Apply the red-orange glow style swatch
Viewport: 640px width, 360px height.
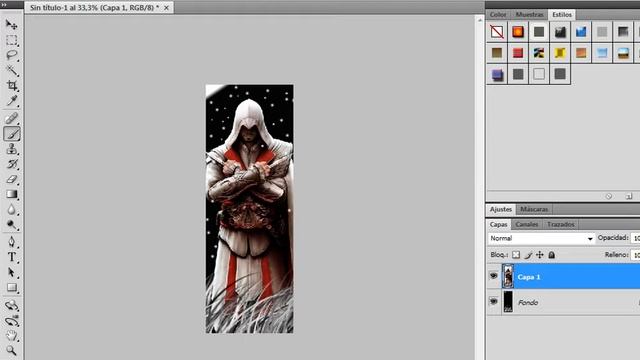(518, 32)
